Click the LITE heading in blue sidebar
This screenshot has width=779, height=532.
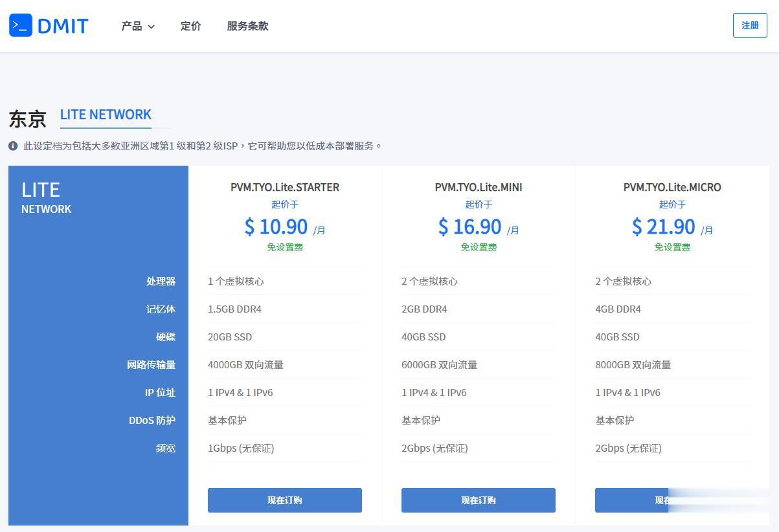pos(41,190)
